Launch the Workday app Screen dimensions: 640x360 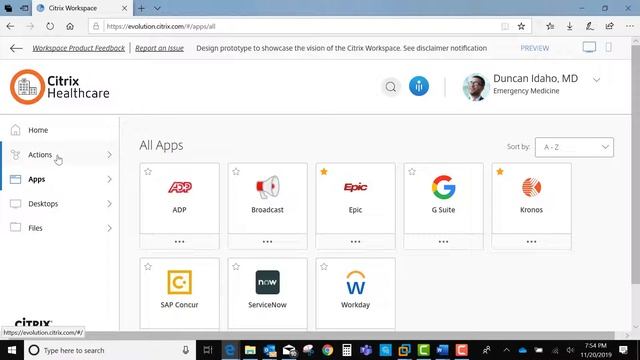356,282
